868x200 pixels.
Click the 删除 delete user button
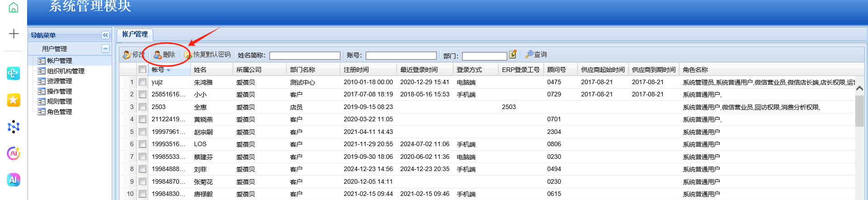click(164, 55)
